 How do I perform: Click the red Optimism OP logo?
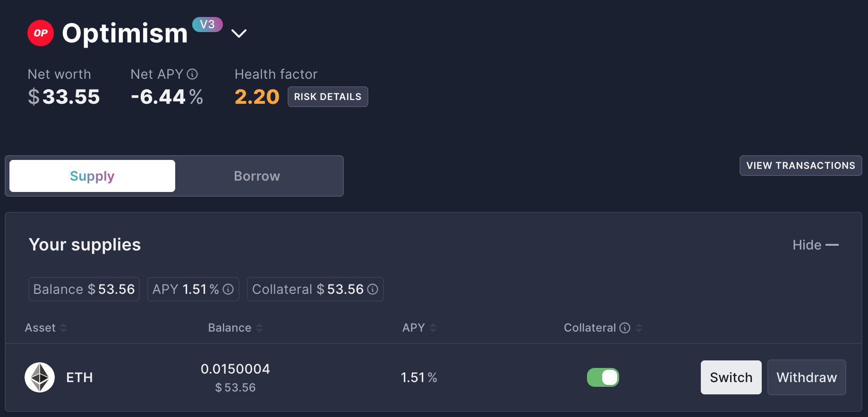41,33
